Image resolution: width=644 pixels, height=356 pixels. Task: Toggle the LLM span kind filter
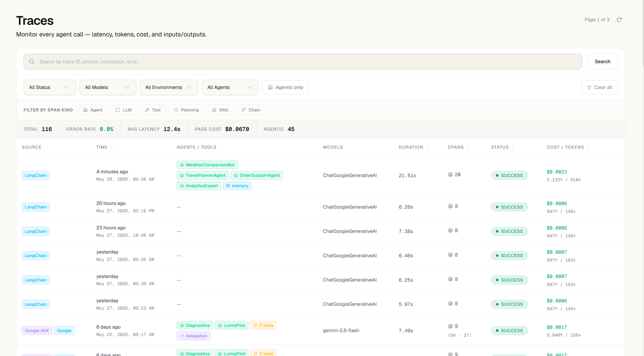(x=123, y=110)
